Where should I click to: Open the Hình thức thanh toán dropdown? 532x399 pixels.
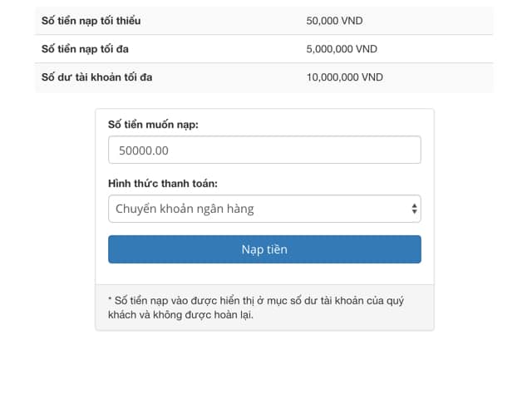[x=264, y=209]
